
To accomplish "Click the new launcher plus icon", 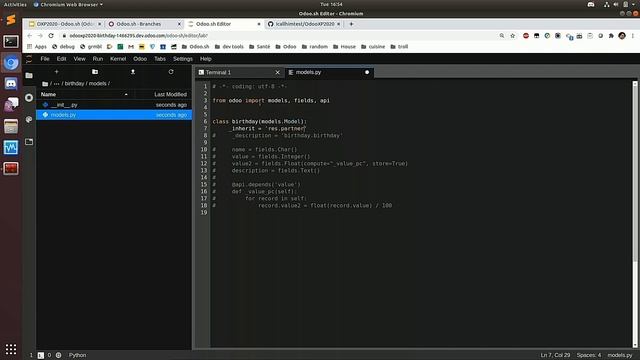I will coord(56,72).
